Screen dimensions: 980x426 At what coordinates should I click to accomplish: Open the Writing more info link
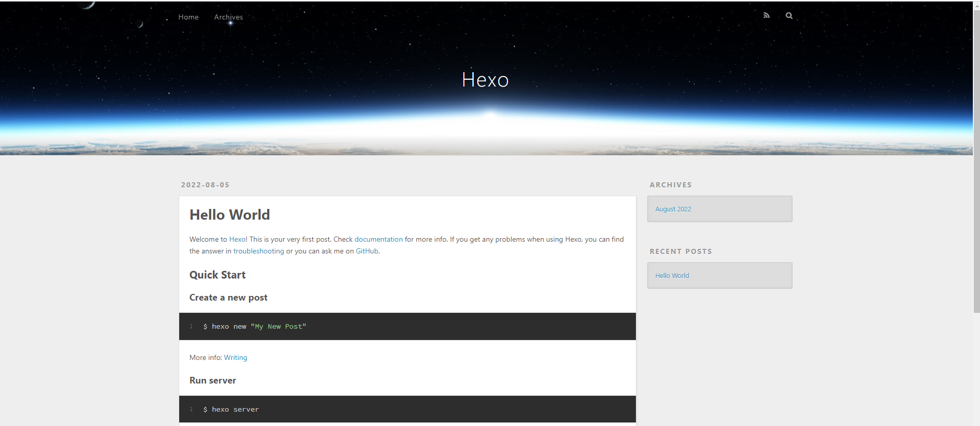[x=236, y=357]
